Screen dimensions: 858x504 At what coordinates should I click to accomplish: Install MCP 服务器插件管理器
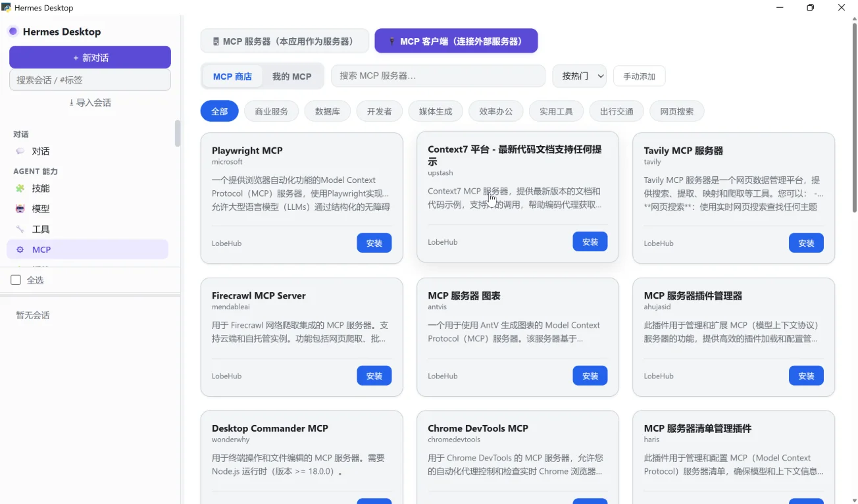(x=806, y=376)
